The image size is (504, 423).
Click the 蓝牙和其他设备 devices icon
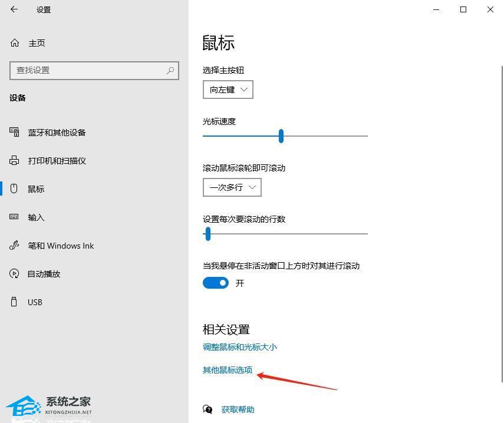tap(14, 132)
